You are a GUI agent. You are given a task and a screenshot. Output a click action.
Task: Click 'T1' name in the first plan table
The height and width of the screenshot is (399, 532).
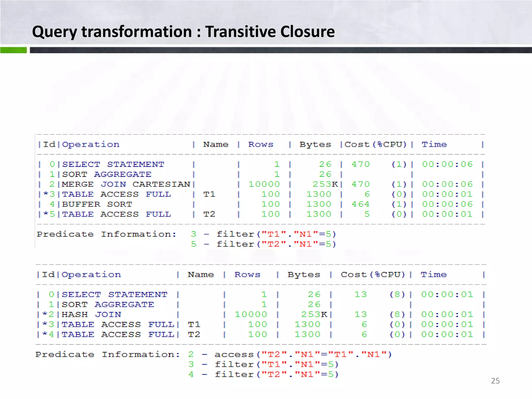(209, 194)
